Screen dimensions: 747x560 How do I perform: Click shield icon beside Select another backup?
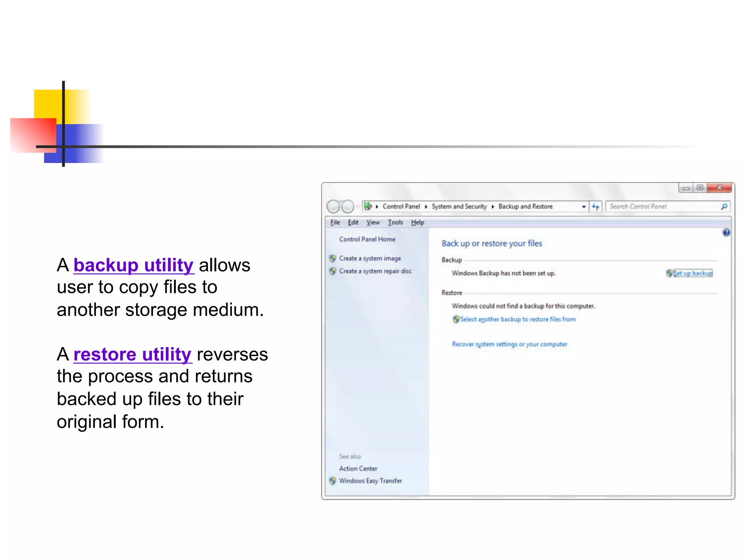(x=456, y=319)
